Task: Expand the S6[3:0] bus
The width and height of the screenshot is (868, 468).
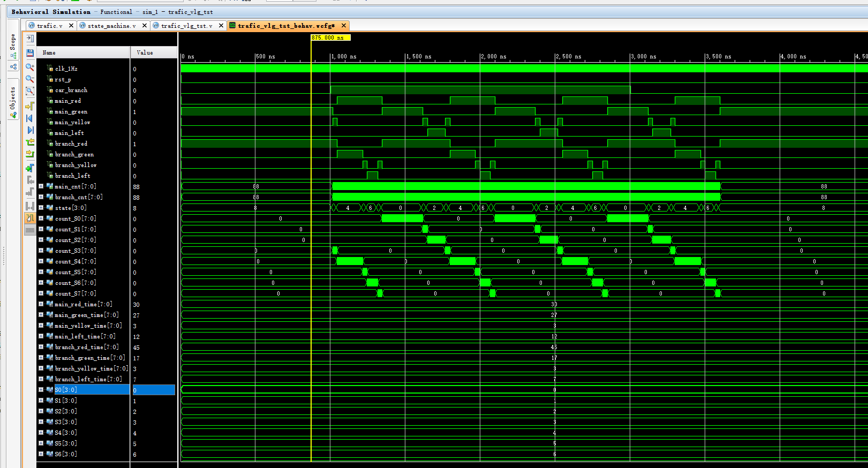Action: [x=41, y=454]
